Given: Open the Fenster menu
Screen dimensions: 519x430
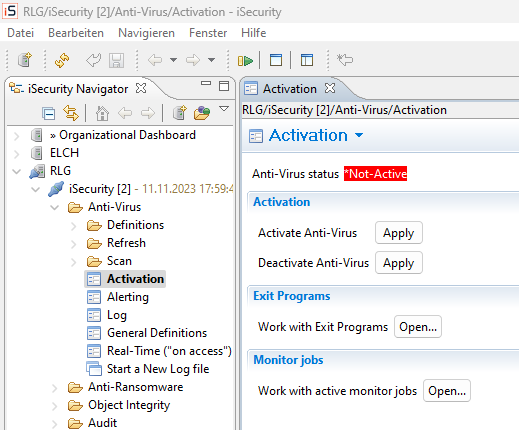Looking at the screenshot, I should point(208,33).
